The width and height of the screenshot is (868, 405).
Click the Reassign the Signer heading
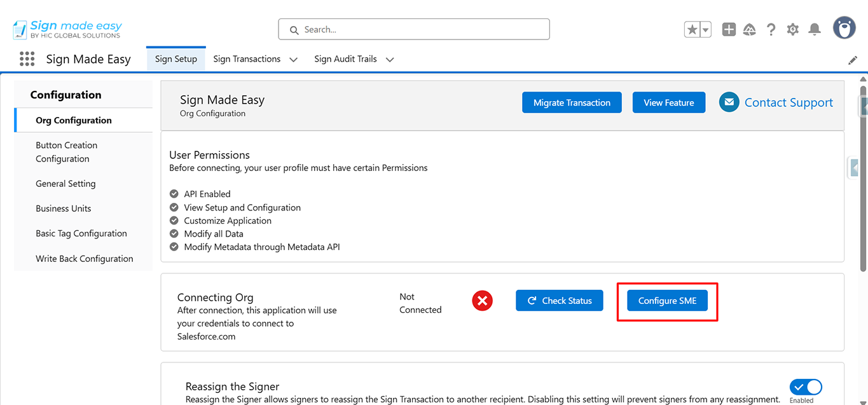(x=232, y=387)
